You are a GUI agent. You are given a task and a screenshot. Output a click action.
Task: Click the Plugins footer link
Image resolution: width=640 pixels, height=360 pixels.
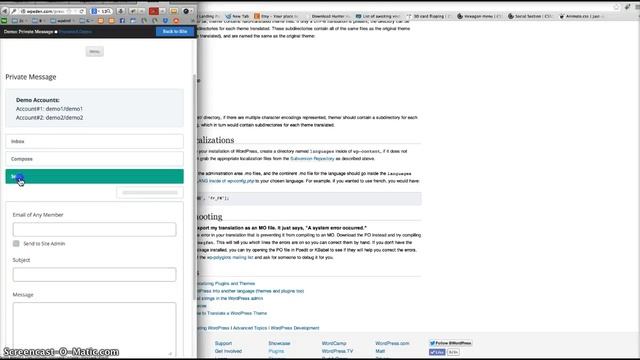click(276, 351)
